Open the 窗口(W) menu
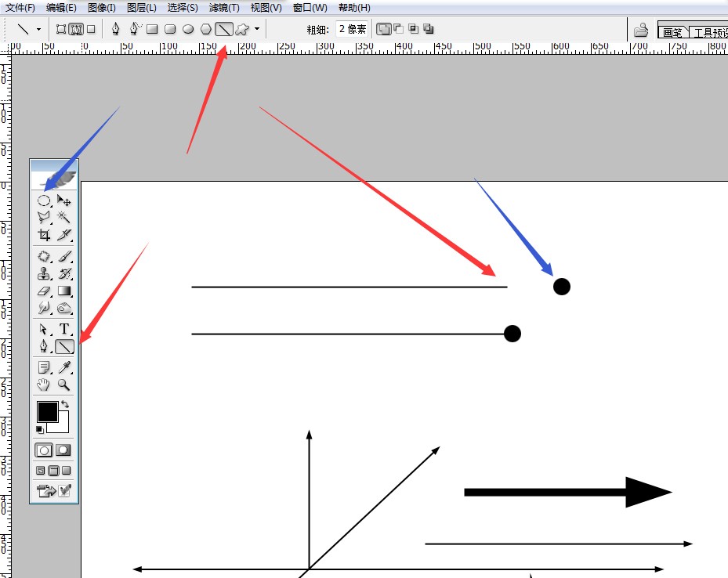Image resolution: width=728 pixels, height=578 pixels. tap(310, 8)
